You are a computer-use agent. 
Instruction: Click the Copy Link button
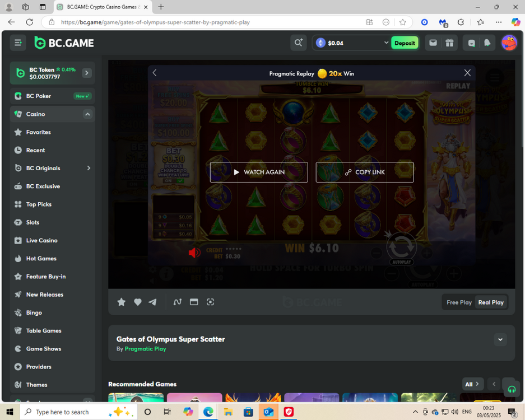click(365, 172)
